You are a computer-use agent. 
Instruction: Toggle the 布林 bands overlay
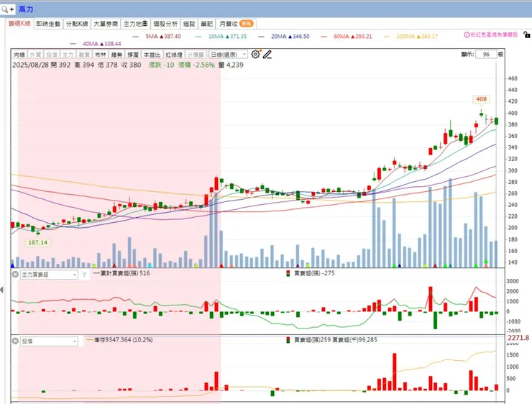click(x=101, y=55)
